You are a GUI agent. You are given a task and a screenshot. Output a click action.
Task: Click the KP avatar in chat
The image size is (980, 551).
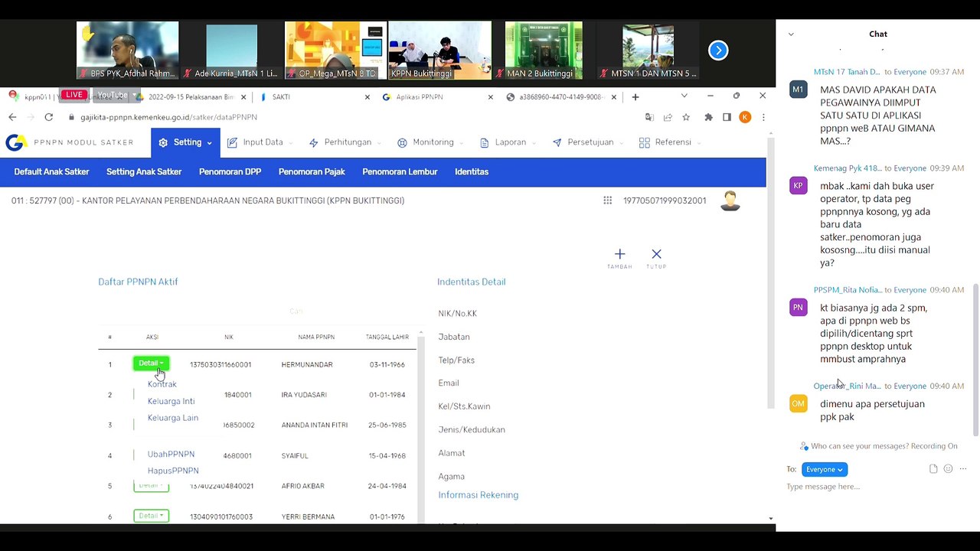(x=798, y=186)
